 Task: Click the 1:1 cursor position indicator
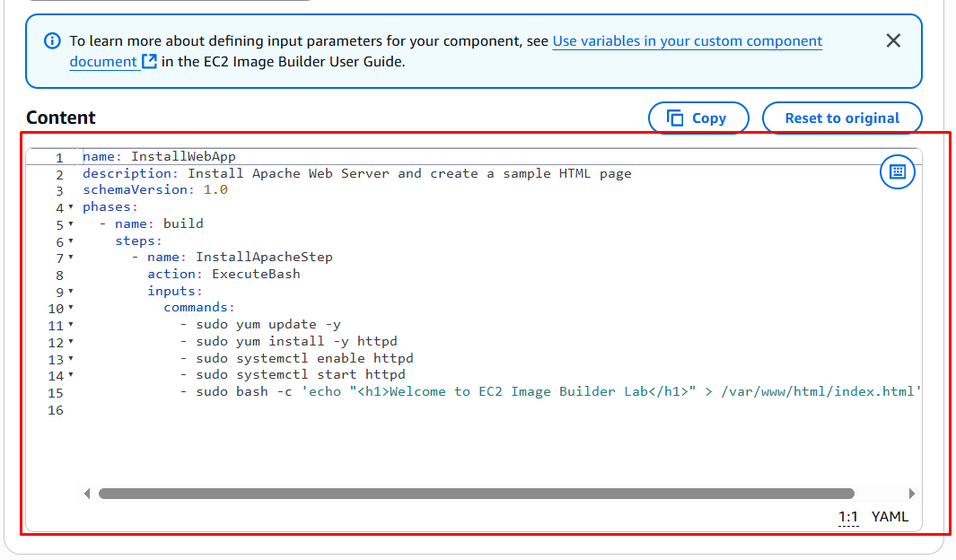tap(848, 517)
